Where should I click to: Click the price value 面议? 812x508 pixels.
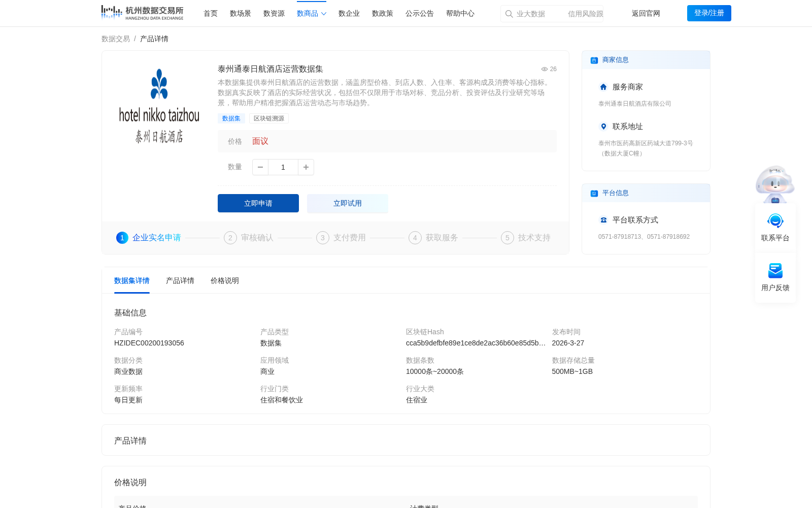pos(260,141)
